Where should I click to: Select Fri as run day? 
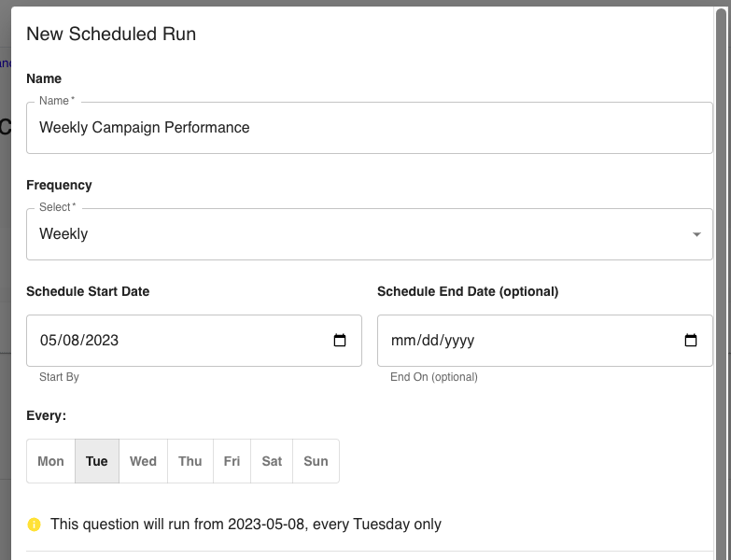click(232, 461)
